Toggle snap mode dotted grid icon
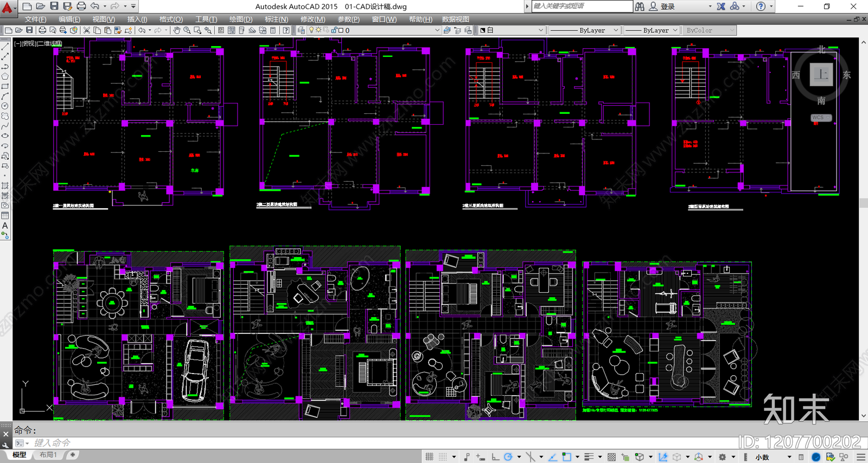The height and width of the screenshot is (463, 868). pyautogui.click(x=443, y=457)
